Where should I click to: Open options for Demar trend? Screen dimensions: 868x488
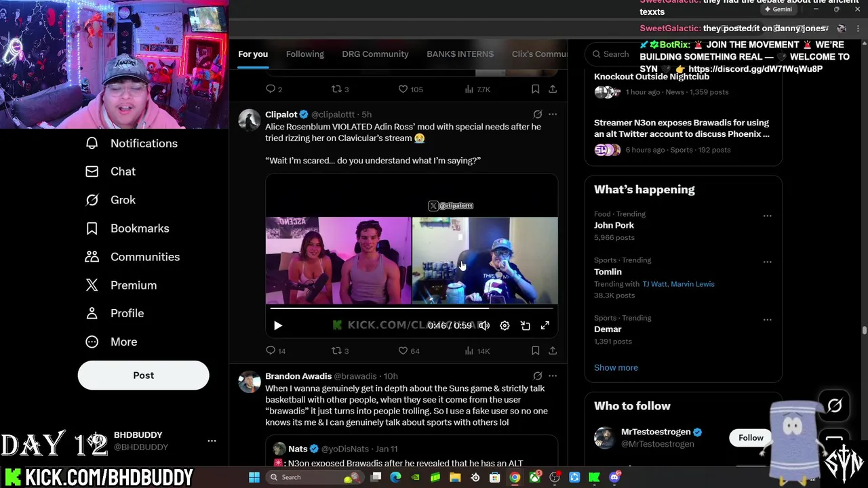(x=767, y=320)
